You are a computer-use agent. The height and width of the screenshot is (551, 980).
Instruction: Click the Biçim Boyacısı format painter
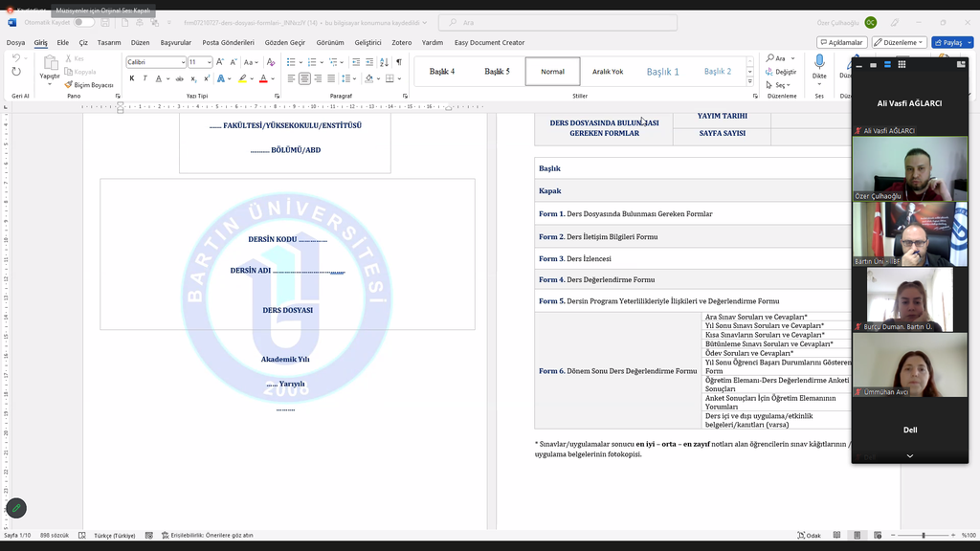pos(89,84)
